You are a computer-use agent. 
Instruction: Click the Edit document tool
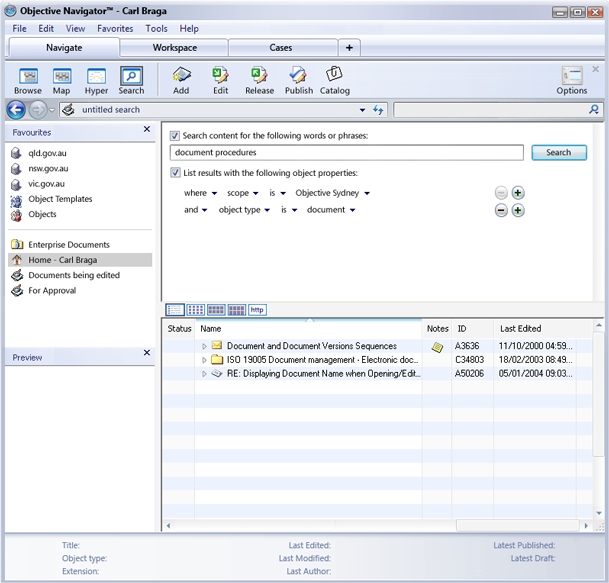pyautogui.click(x=220, y=81)
